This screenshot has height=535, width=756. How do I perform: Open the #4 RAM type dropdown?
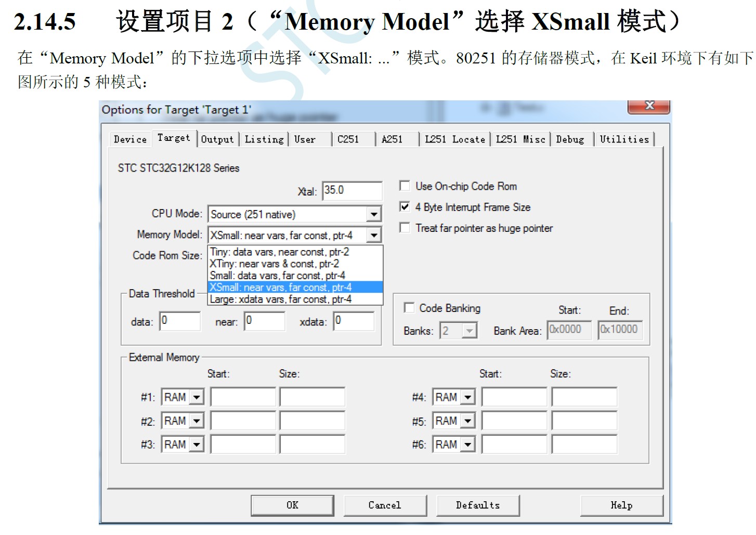tap(468, 397)
